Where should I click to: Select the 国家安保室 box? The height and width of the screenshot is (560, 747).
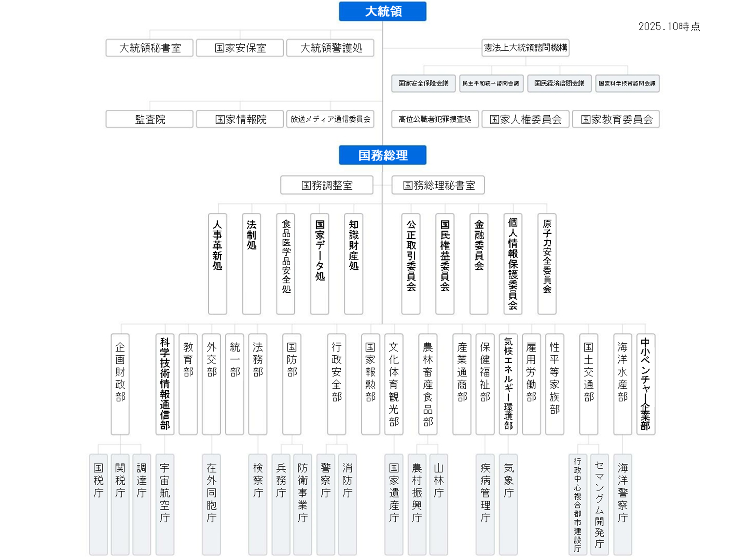click(240, 48)
